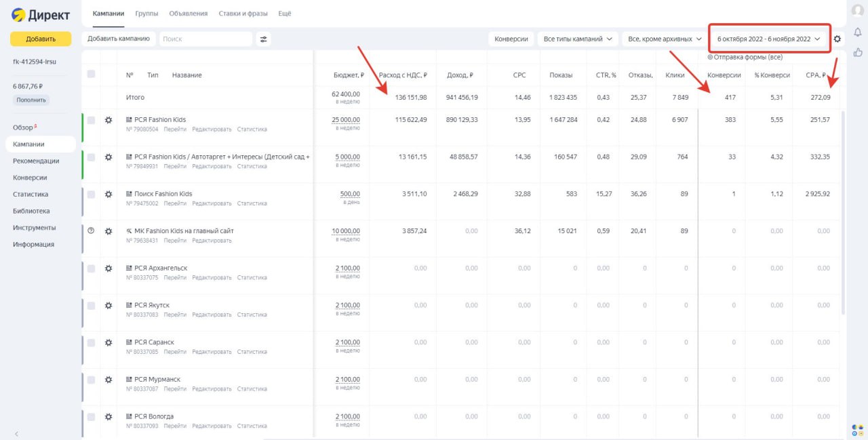Check the РСЯ Вологда checkbox
This screenshot has height=440, width=868.
pos(91,416)
